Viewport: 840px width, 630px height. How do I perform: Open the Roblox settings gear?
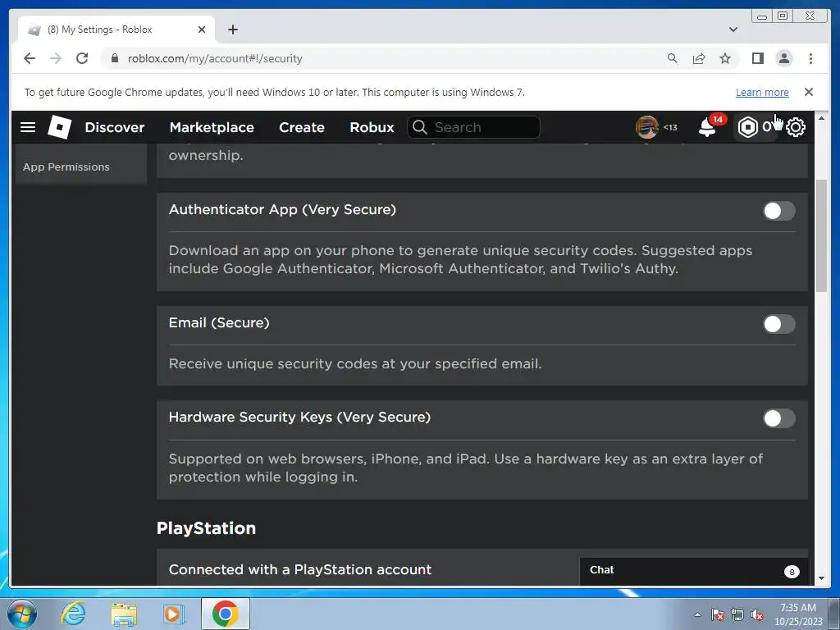tap(796, 127)
